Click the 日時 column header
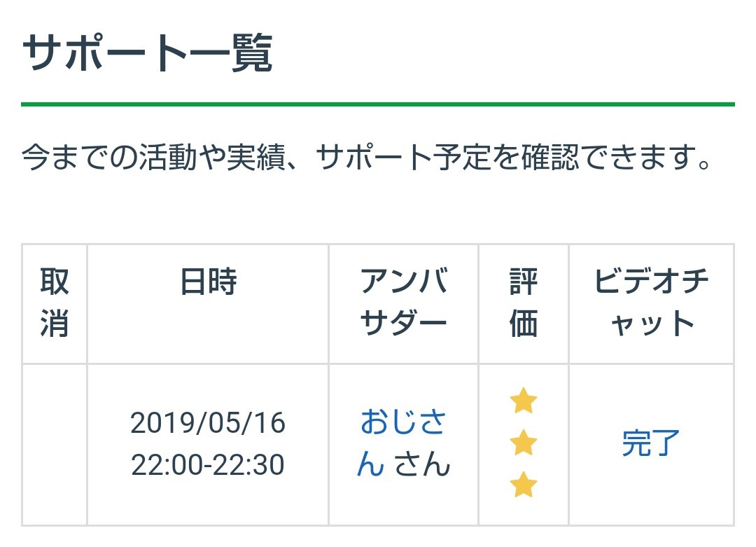Viewport: 756px width, 547px height. pos(208,282)
